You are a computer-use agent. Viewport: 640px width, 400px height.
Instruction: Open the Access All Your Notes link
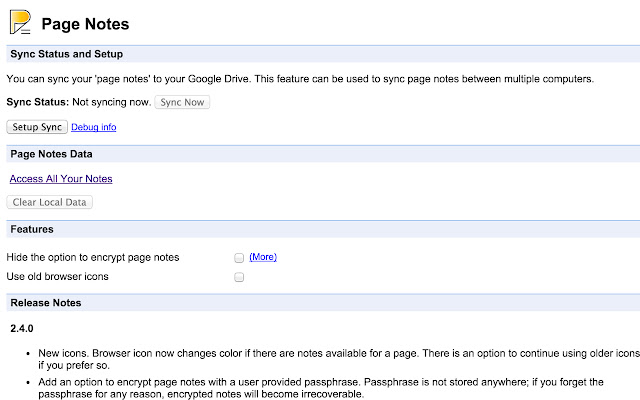tap(61, 179)
